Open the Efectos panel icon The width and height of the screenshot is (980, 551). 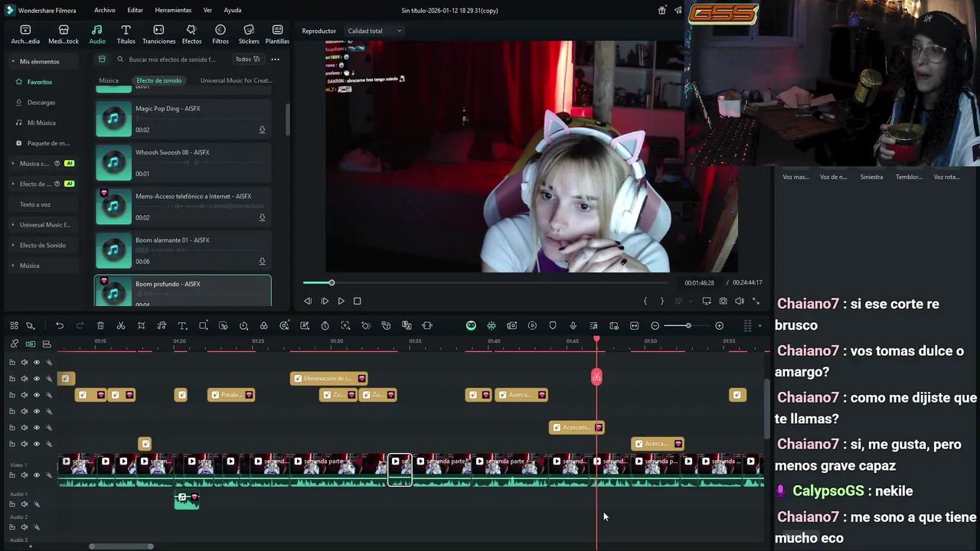pos(191,34)
